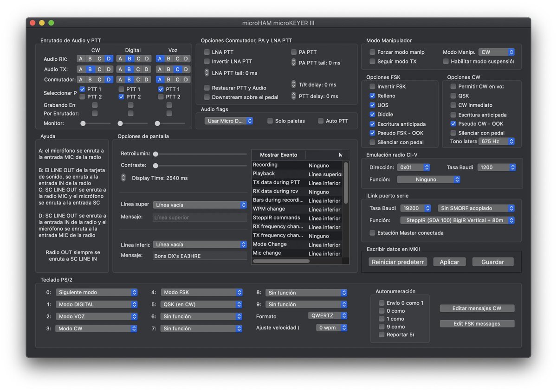557x392 pixels.
Task: Open iLink Tasa Baudi 19200 dropdown
Action: pos(417,208)
